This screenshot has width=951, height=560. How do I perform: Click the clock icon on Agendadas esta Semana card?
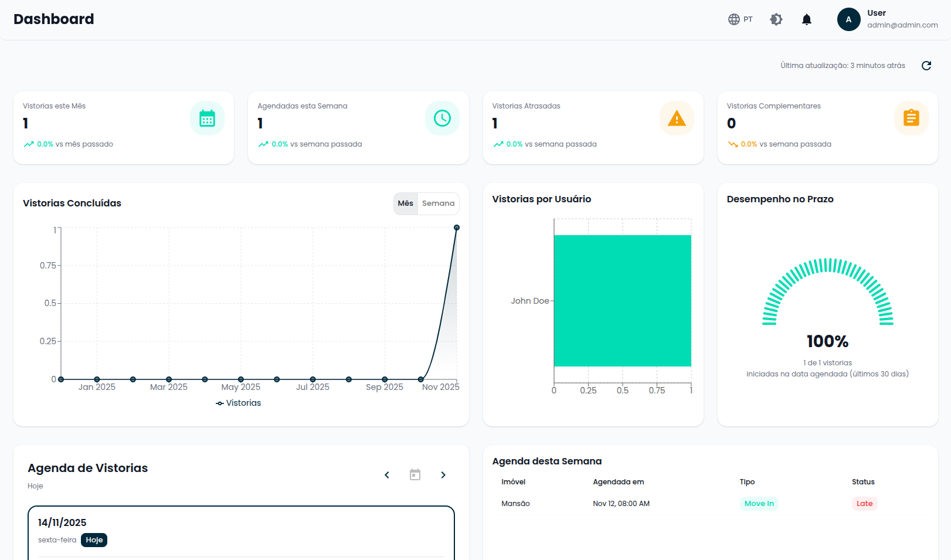(442, 118)
